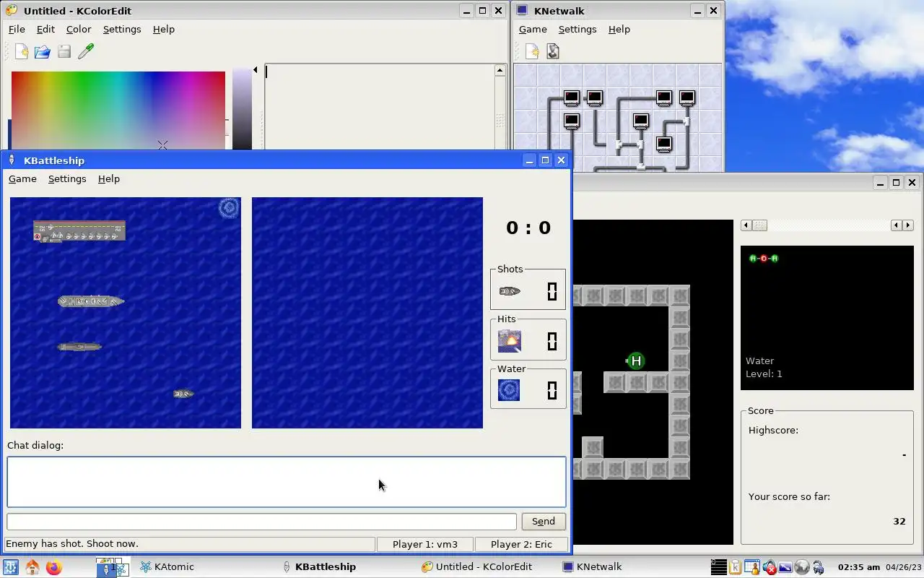The width and height of the screenshot is (924, 578).
Task: Click left arrow of KAtomic speed slider
Action: click(746, 225)
